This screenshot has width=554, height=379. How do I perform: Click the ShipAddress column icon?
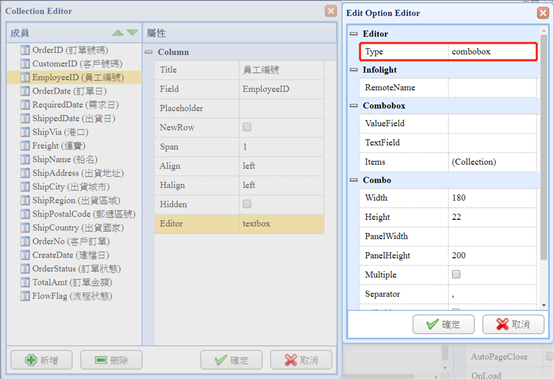pos(25,173)
